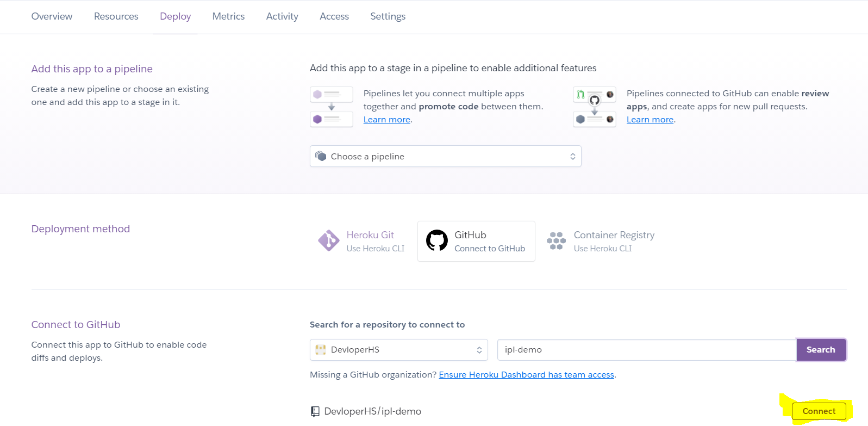Open the DevloperHS account dropdown
This screenshot has width=868, height=426.
pyautogui.click(x=399, y=350)
